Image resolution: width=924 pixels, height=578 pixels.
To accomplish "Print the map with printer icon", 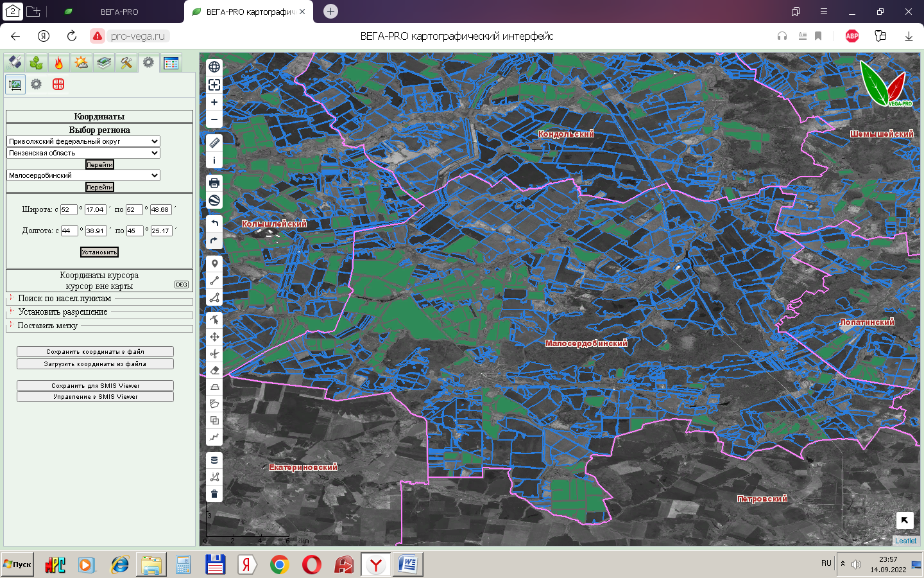I will (x=214, y=183).
